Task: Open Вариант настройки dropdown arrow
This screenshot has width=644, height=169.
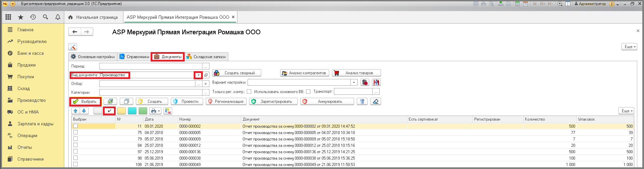Action: click(x=354, y=82)
